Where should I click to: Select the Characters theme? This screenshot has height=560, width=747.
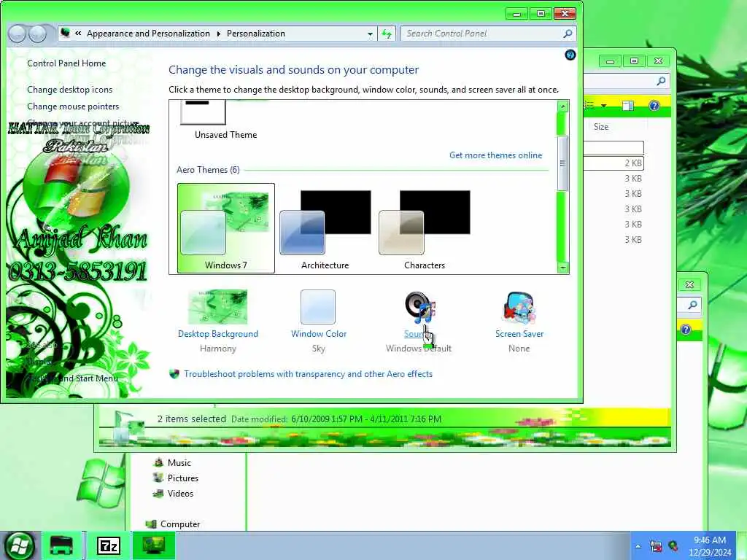[424, 228]
